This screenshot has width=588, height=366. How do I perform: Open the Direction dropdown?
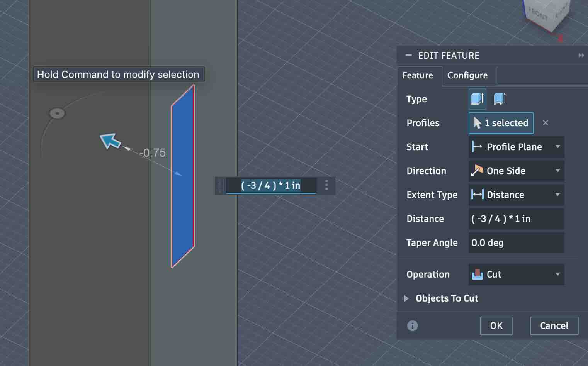click(557, 171)
